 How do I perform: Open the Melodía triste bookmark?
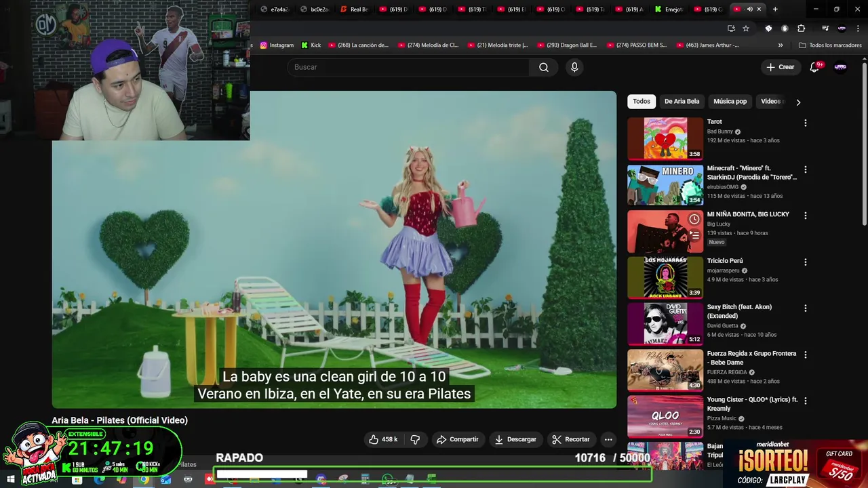point(498,45)
